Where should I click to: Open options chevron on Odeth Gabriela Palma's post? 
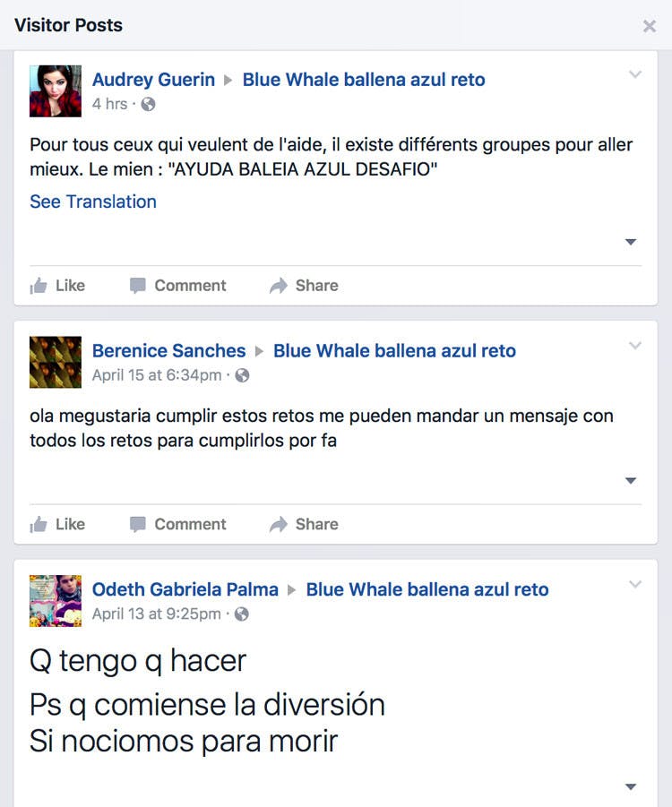(635, 584)
